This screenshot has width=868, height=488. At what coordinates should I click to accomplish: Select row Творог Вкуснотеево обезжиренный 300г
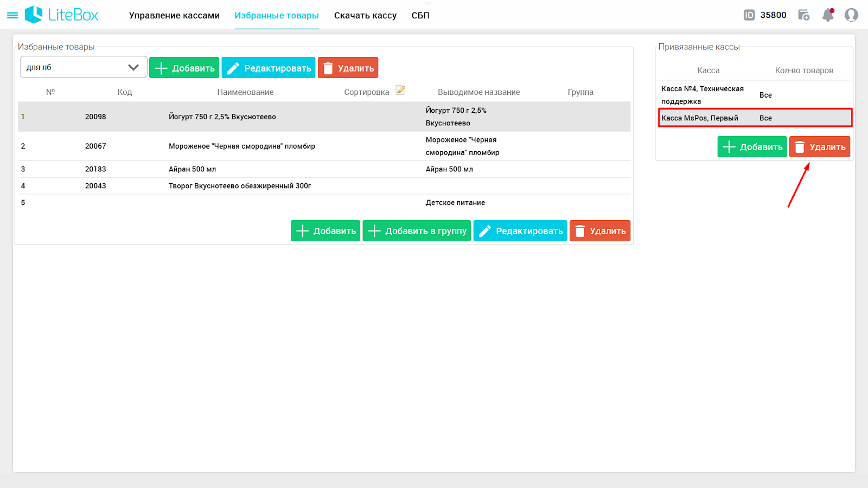click(x=324, y=186)
